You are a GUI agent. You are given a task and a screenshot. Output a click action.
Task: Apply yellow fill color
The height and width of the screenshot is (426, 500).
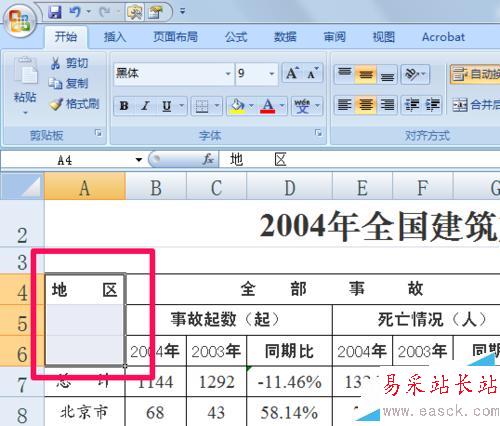237,107
